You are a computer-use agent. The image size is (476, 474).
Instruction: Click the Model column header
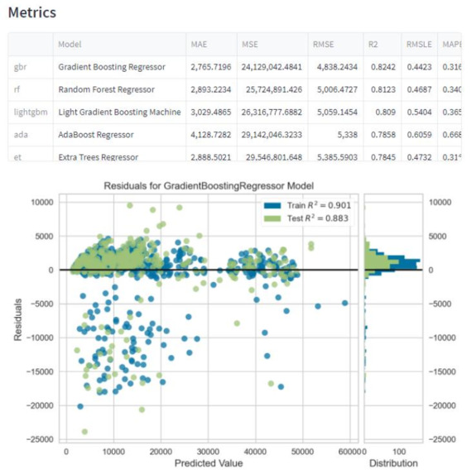[x=119, y=45]
